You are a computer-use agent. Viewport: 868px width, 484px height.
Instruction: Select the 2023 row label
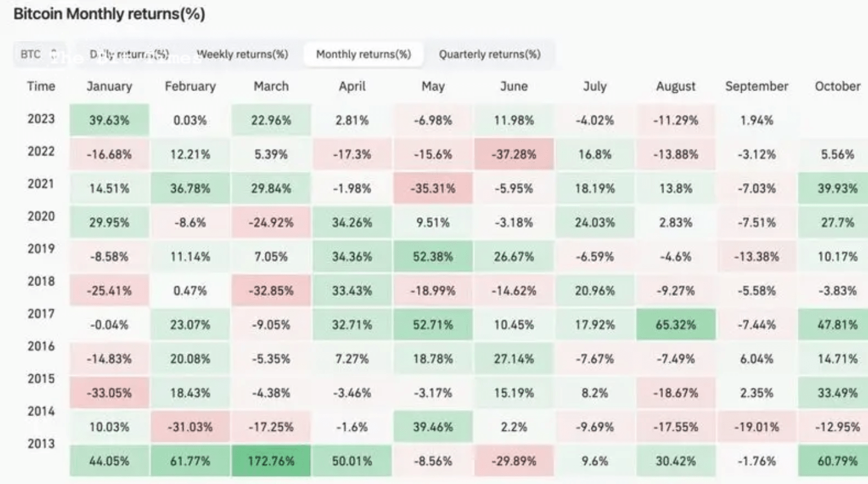point(41,118)
